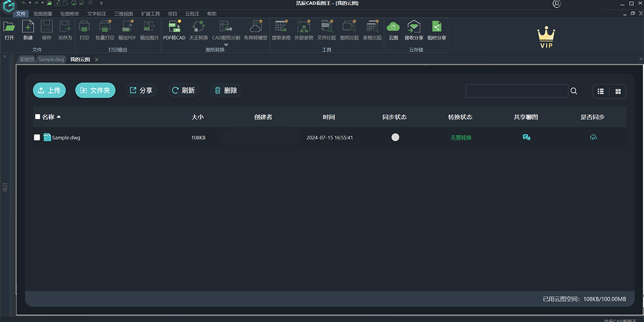
Task: Open the 览图测量 ribbon tab
Action: click(43, 13)
